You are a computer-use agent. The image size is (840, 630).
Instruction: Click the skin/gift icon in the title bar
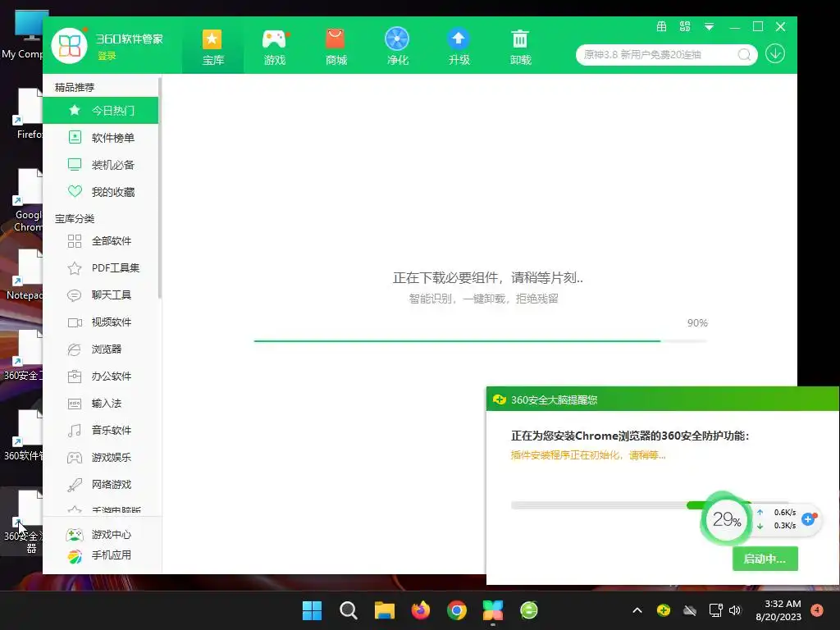point(662,26)
